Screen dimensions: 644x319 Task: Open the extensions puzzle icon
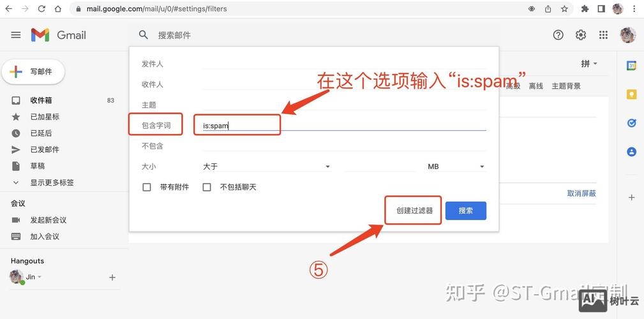(585, 9)
